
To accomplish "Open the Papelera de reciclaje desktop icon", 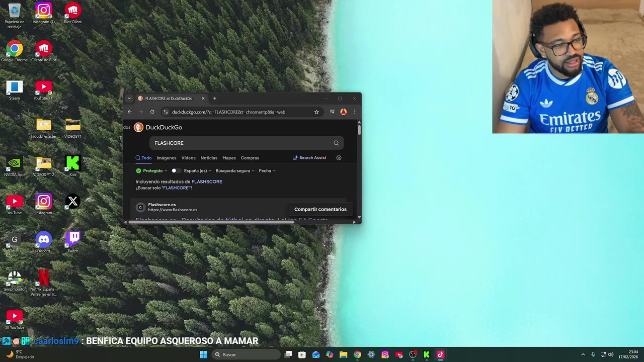I will [15, 15].
